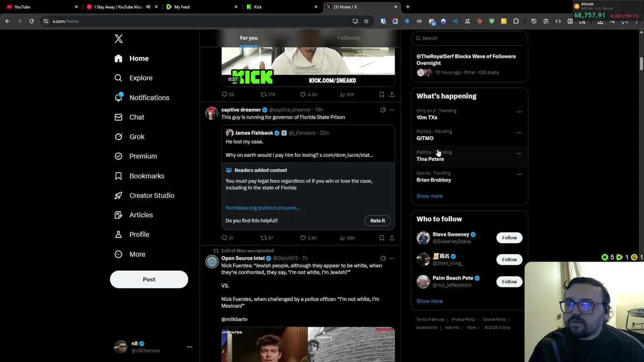
Task: Open more options for GITMO trend
Action: [x=519, y=133]
